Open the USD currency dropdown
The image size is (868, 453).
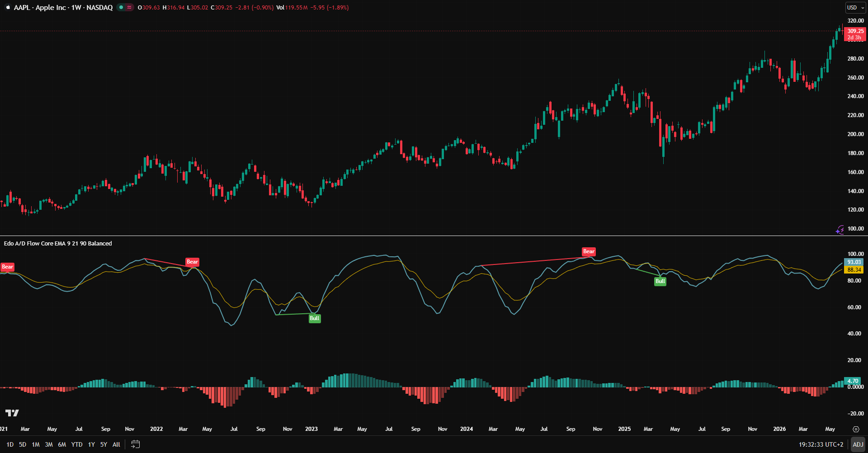pyautogui.click(x=855, y=8)
